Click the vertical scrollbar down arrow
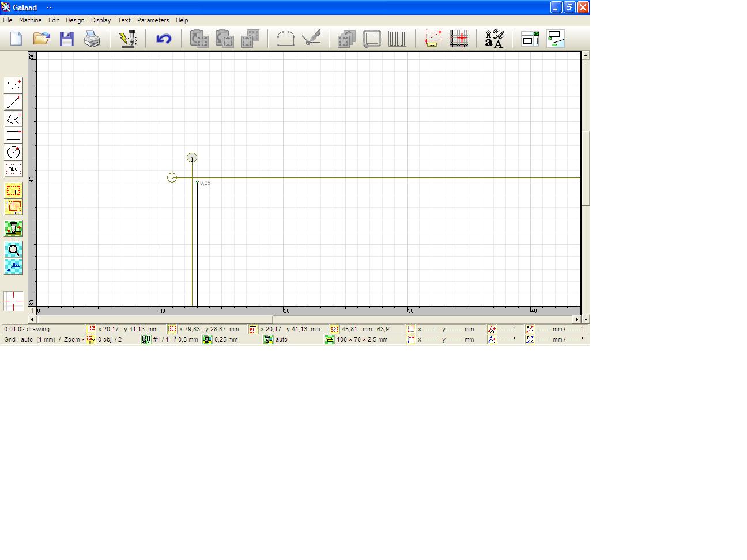The width and height of the screenshot is (747, 560). (x=586, y=319)
